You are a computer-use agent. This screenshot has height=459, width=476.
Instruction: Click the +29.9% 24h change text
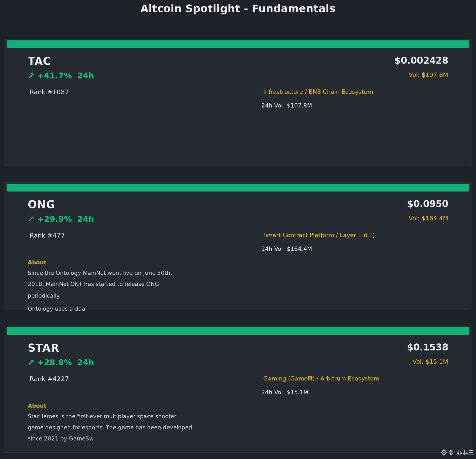(66, 219)
